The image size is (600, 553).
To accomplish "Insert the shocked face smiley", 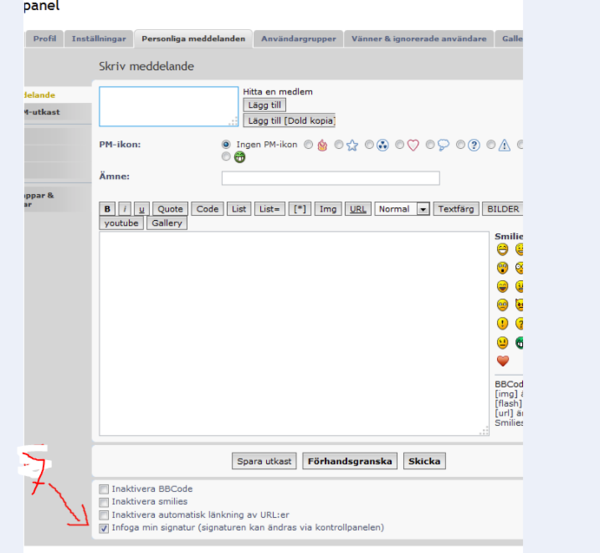I will (x=502, y=267).
